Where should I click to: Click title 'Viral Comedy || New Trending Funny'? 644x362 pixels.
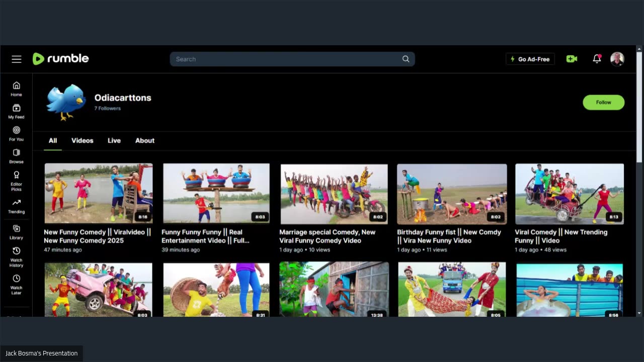pos(561,236)
